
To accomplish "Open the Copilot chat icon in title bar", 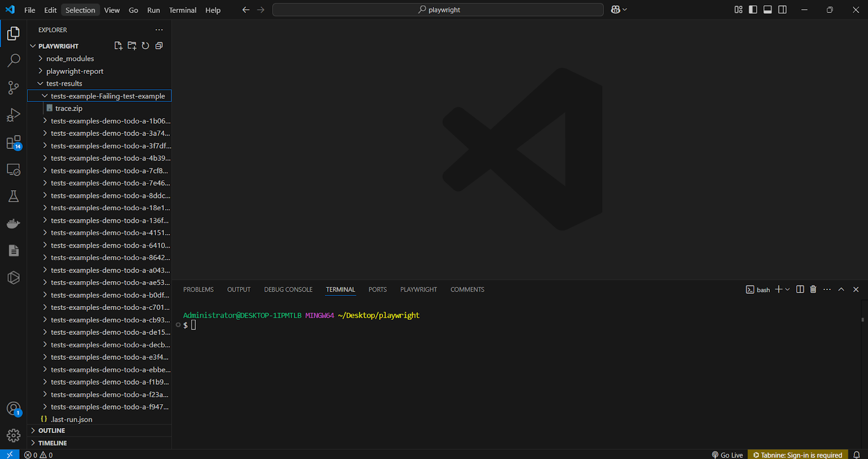I will (616, 10).
